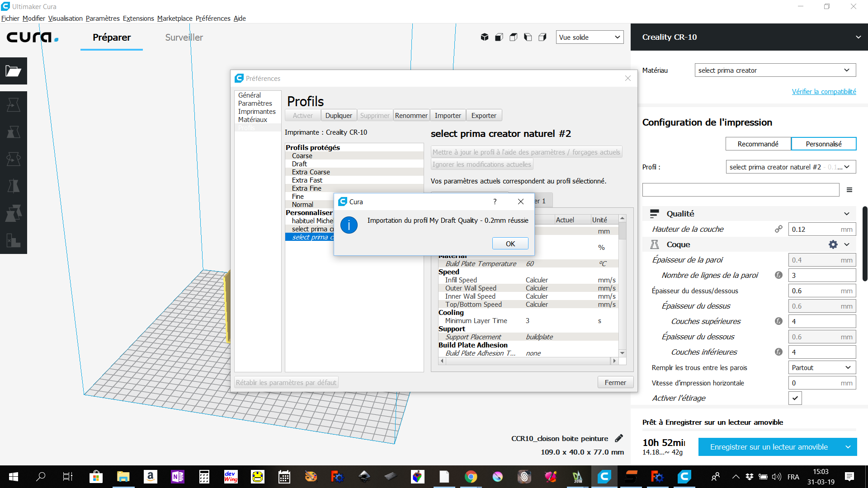Screen dimensions: 868x488
Task: Click Fermer in Préférences dialog
Action: click(x=615, y=382)
